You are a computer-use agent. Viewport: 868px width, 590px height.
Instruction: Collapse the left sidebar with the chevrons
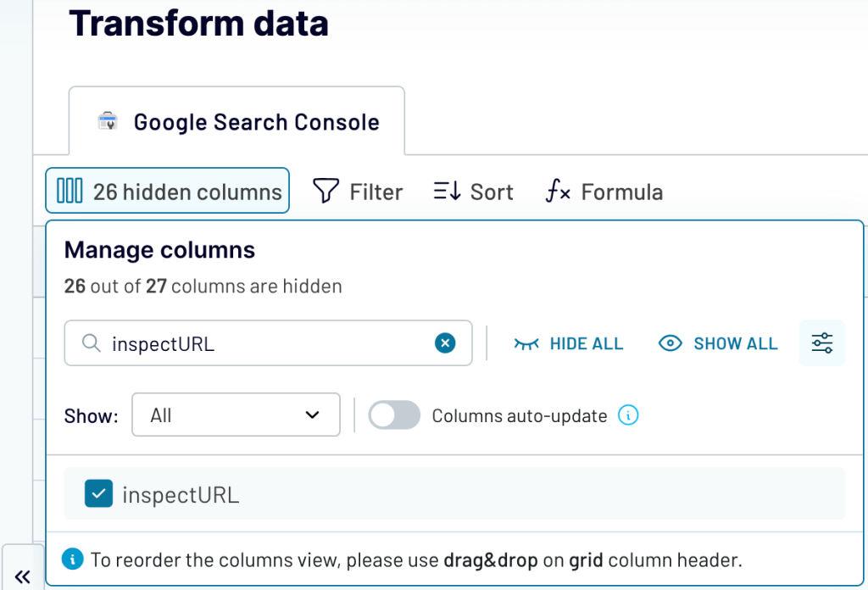(x=22, y=575)
